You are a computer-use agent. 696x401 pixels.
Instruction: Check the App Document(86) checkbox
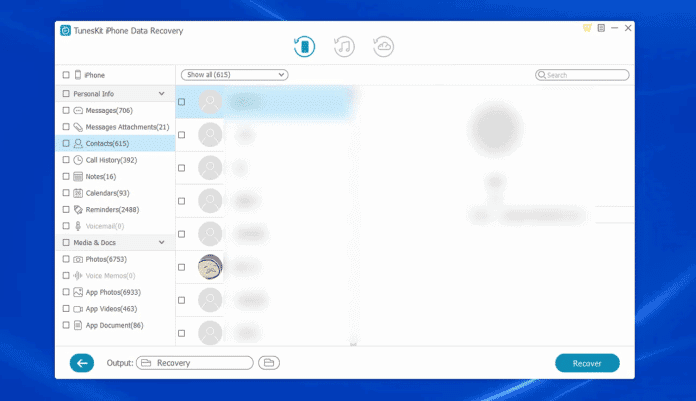[66, 325]
